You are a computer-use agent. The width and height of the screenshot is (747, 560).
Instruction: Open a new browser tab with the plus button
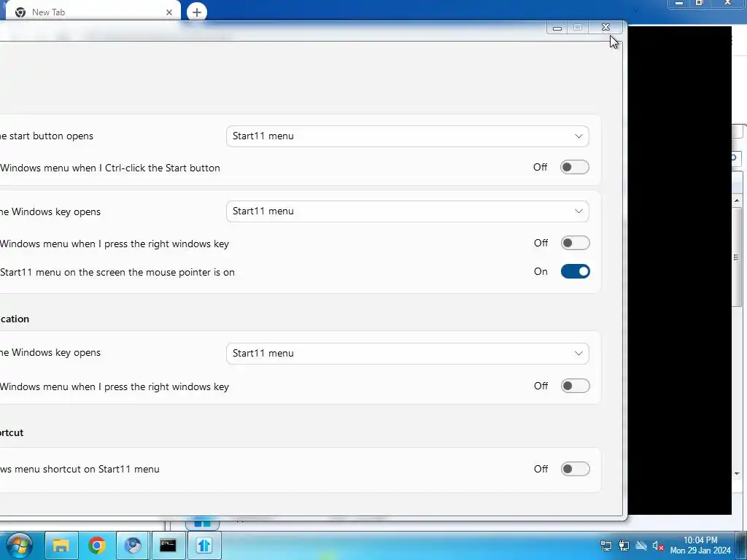(x=197, y=12)
